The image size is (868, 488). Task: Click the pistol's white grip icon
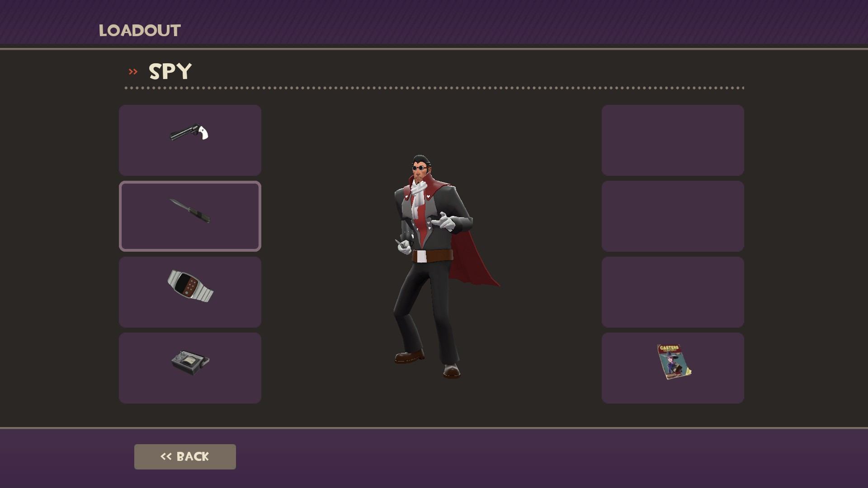[x=203, y=133]
